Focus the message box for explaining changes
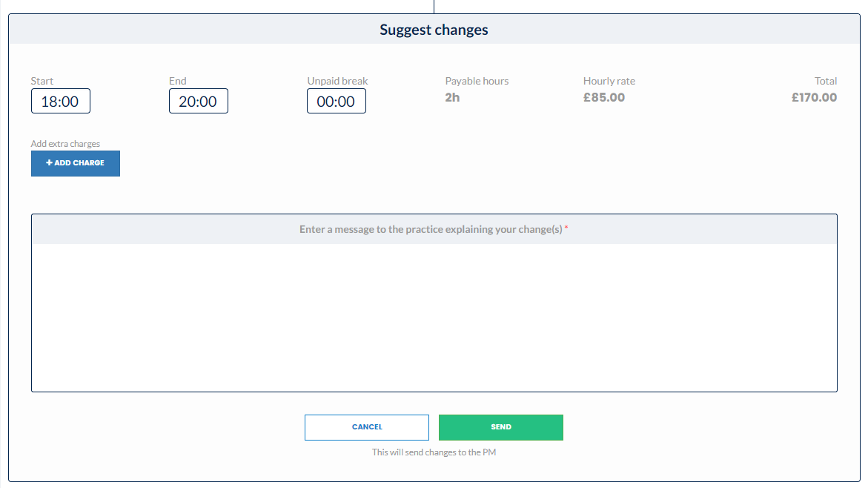This screenshot has height=488, width=868. click(x=434, y=317)
